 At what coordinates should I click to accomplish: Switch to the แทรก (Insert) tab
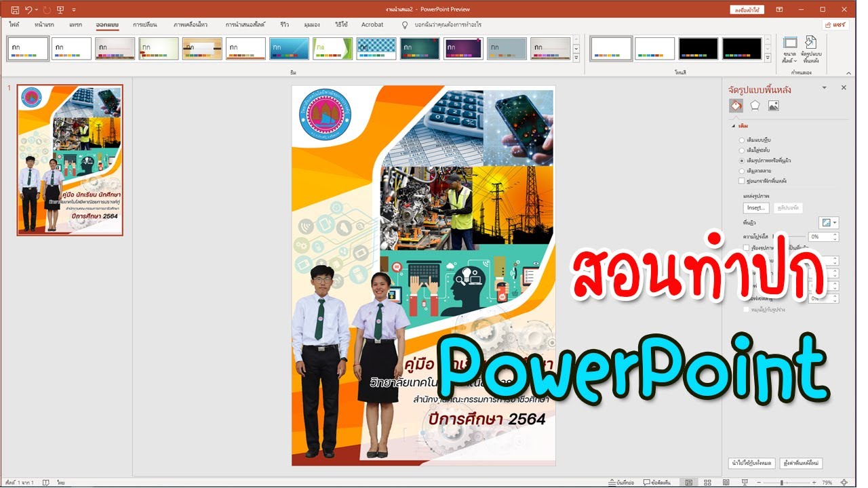[75, 24]
